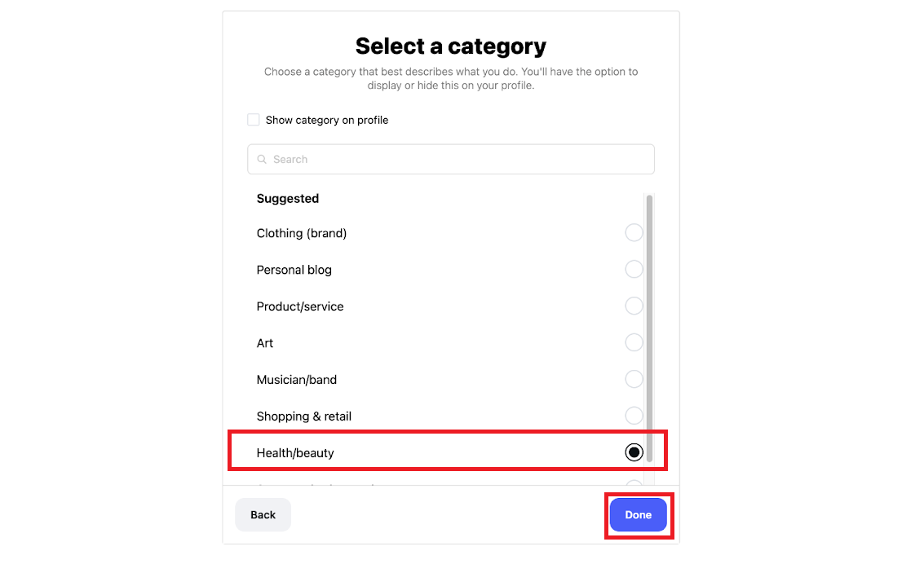Click the selected Health/beauty radio button
Viewport: 924px width, 564px height.
[x=634, y=452]
